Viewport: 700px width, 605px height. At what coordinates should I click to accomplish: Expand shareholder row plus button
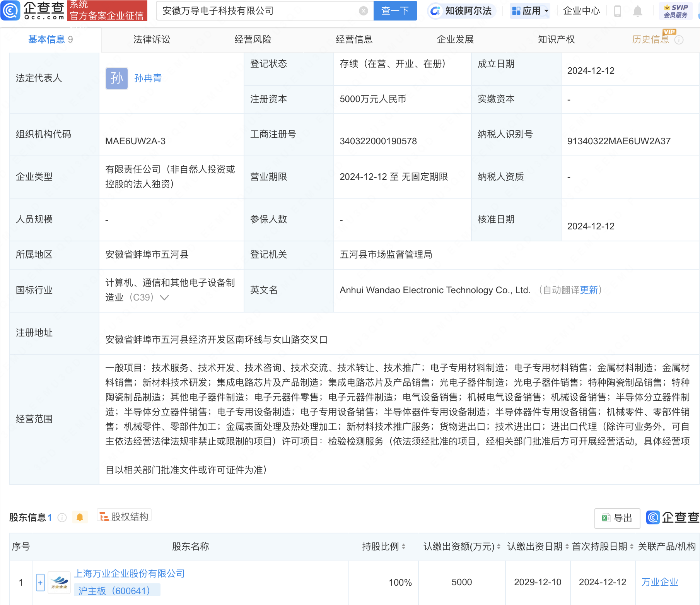[x=40, y=583]
